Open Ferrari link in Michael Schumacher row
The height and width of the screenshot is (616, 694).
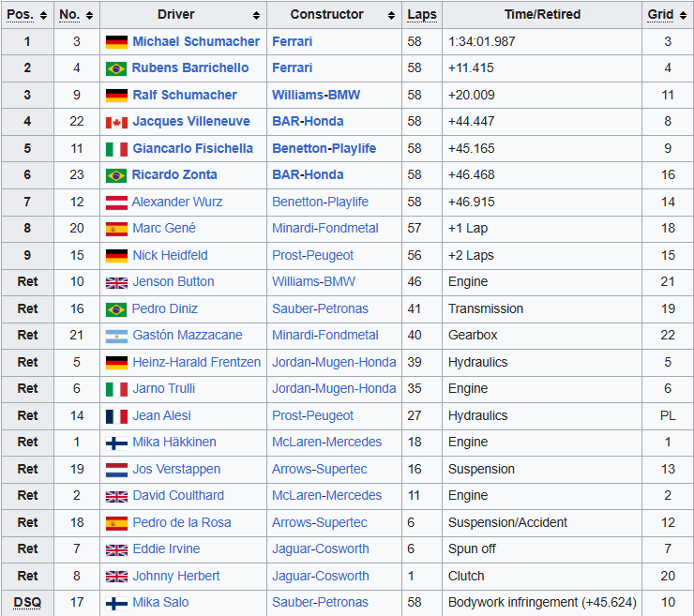[292, 41]
